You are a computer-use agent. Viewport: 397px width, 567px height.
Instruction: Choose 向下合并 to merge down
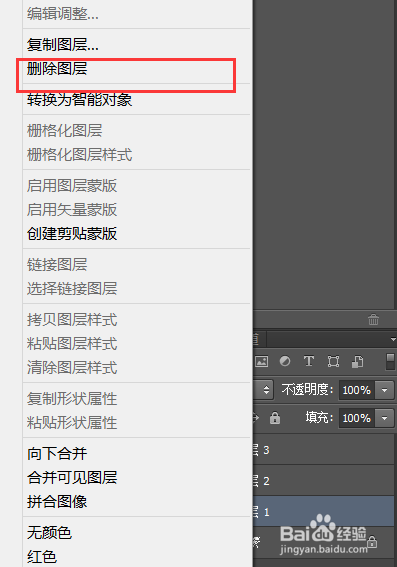pos(57,453)
